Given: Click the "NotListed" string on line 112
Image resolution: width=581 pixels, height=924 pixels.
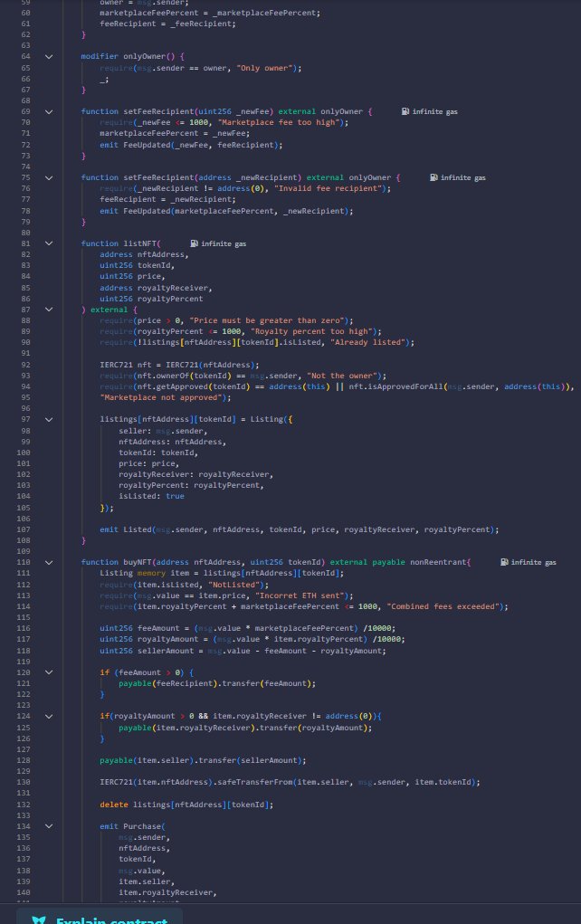Looking at the screenshot, I should (233, 585).
